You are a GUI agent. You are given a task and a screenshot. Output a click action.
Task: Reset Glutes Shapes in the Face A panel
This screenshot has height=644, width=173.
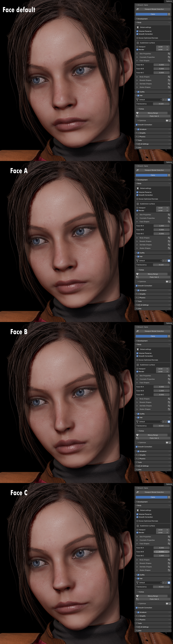pyautogui.click(x=169, y=248)
